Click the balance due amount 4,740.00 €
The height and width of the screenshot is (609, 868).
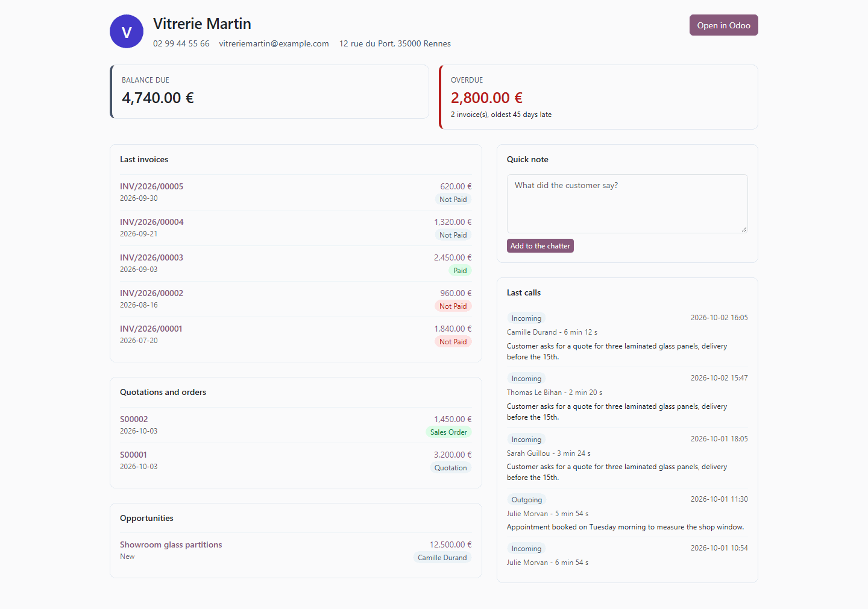pos(158,98)
